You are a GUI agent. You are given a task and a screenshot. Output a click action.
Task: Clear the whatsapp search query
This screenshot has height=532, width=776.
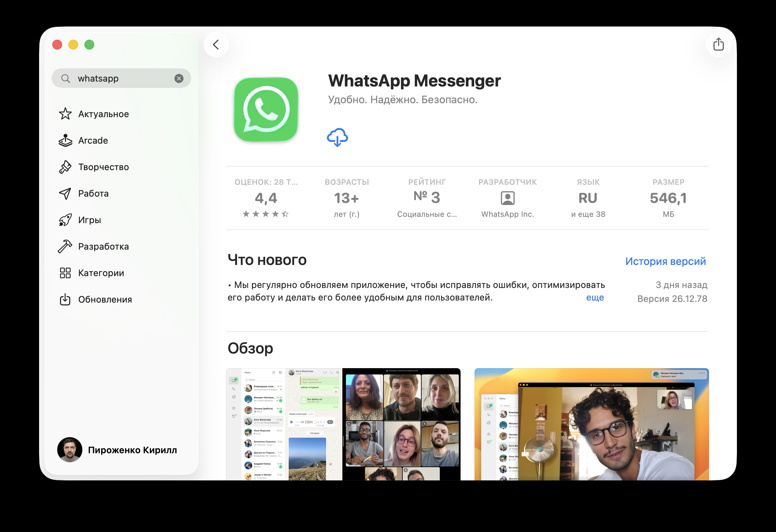[x=179, y=78]
